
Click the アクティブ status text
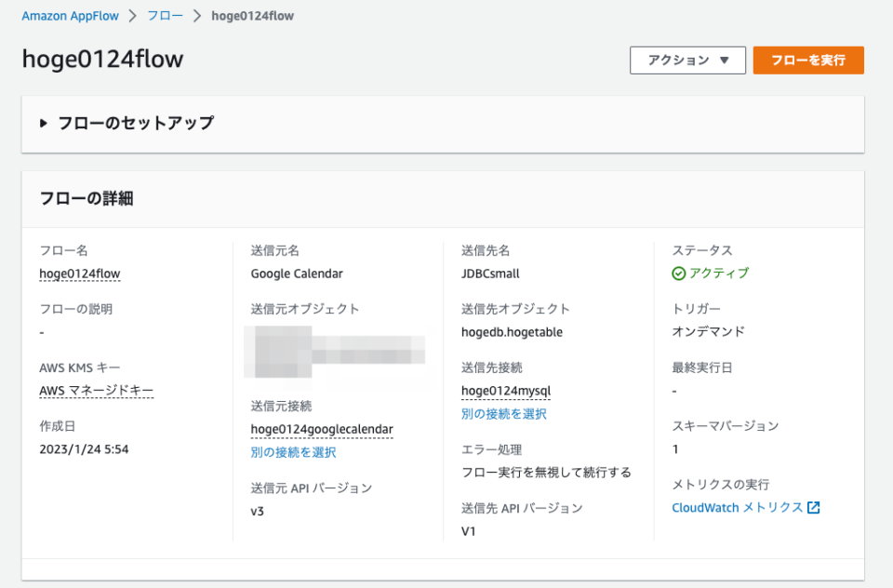coord(719,274)
